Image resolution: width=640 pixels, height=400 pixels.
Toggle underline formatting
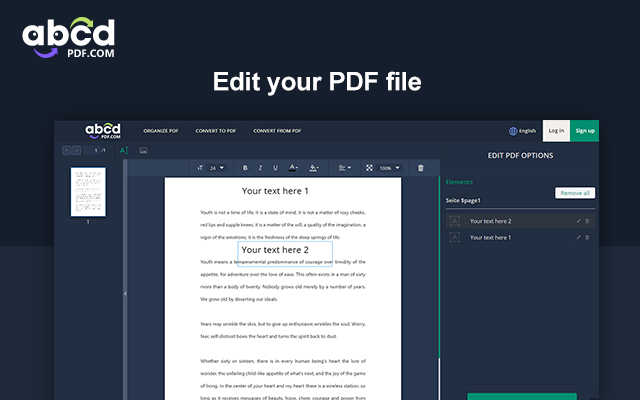click(x=275, y=168)
